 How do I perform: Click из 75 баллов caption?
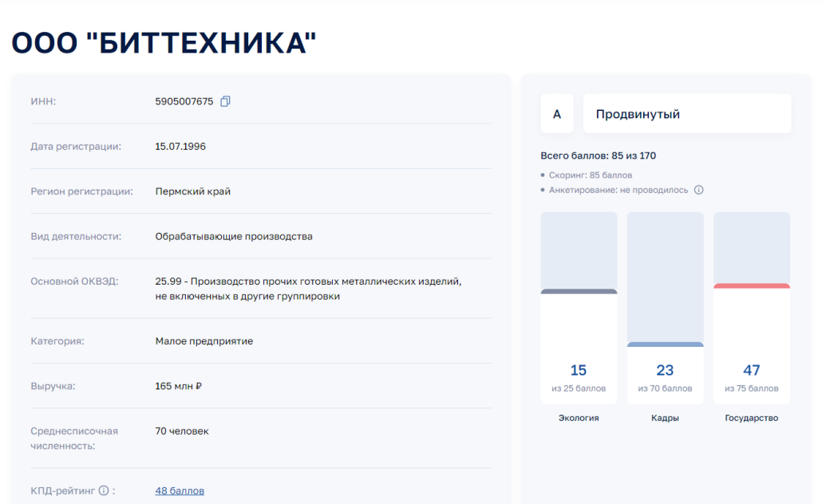tap(751, 388)
